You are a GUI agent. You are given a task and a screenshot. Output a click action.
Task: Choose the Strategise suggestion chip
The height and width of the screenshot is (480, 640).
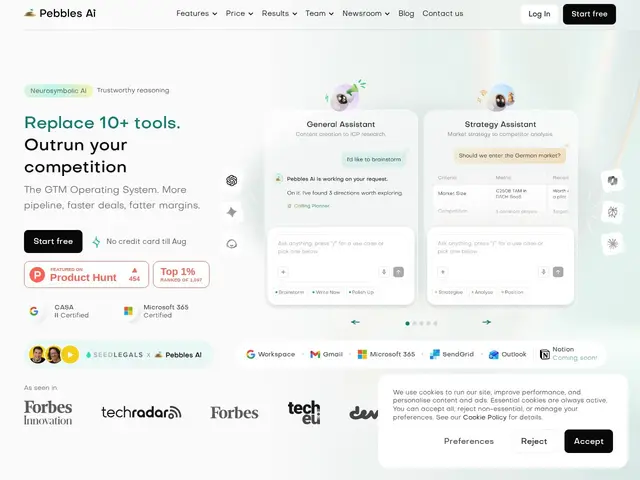click(449, 292)
